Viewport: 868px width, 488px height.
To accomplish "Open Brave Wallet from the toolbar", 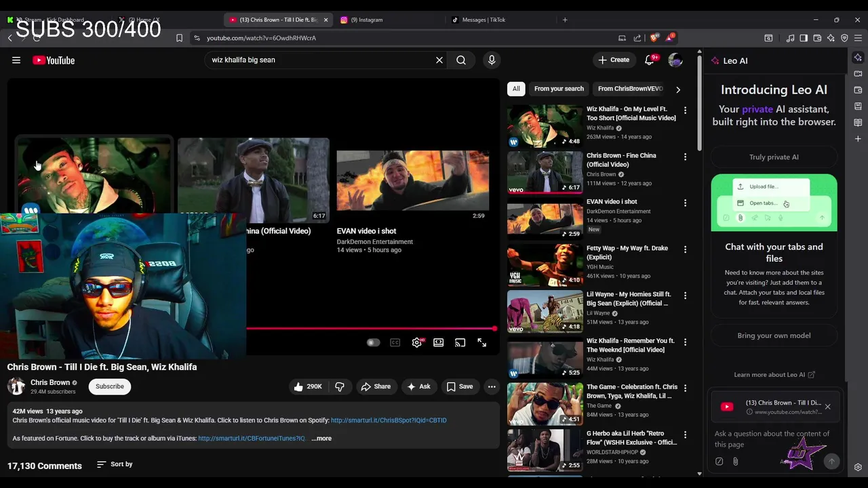I will pos(817,38).
